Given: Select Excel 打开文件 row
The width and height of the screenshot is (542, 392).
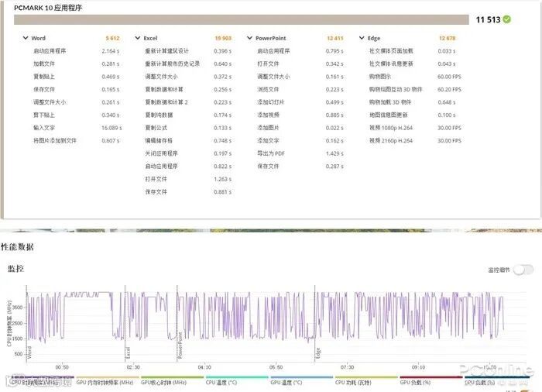Looking at the screenshot, I should [188, 179].
